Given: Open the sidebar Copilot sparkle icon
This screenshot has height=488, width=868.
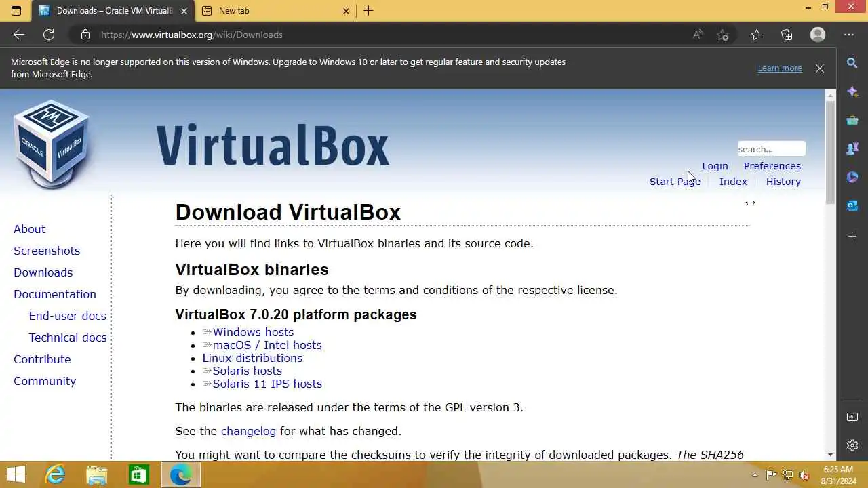Looking at the screenshot, I should (852, 91).
